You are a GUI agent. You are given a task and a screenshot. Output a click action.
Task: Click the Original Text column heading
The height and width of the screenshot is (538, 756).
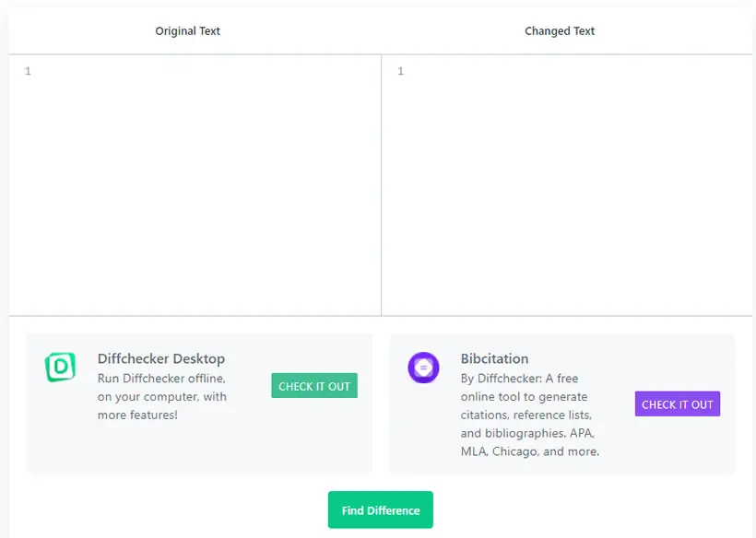[187, 30]
